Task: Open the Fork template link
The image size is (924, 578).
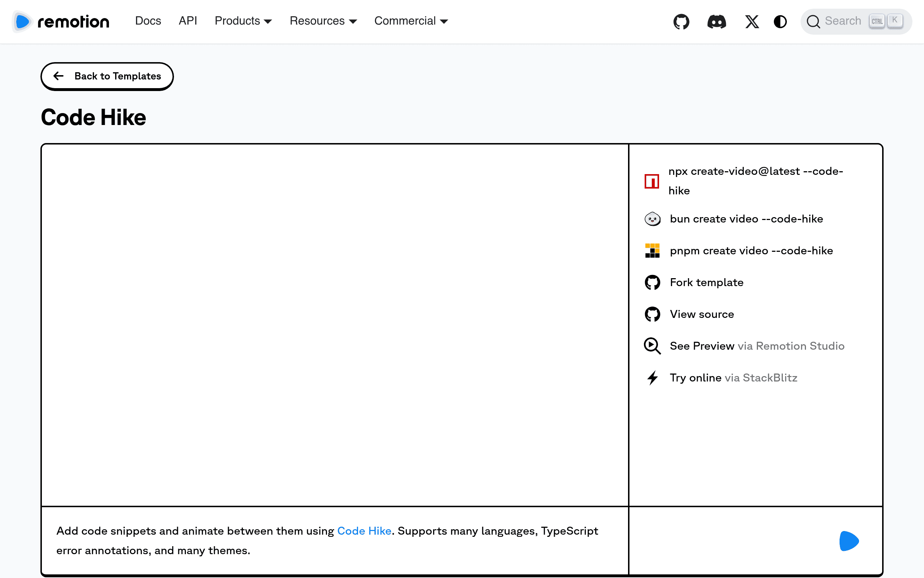Action: click(707, 282)
